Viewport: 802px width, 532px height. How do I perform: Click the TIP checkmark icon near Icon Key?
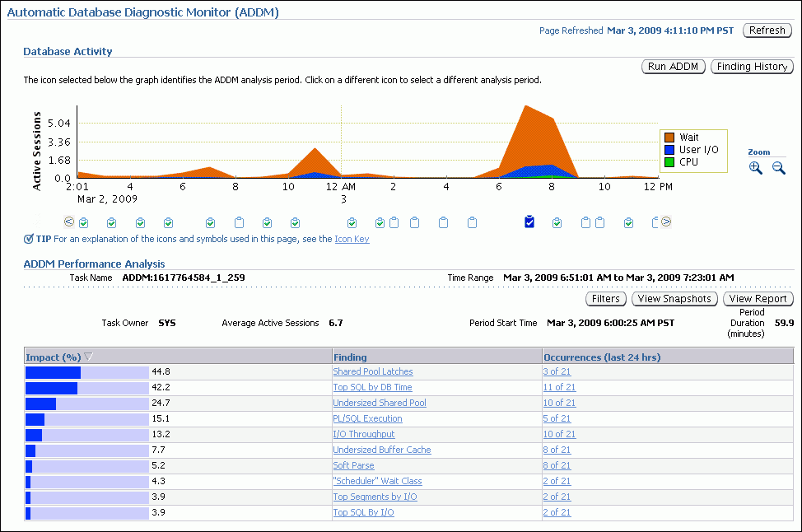[x=29, y=239]
